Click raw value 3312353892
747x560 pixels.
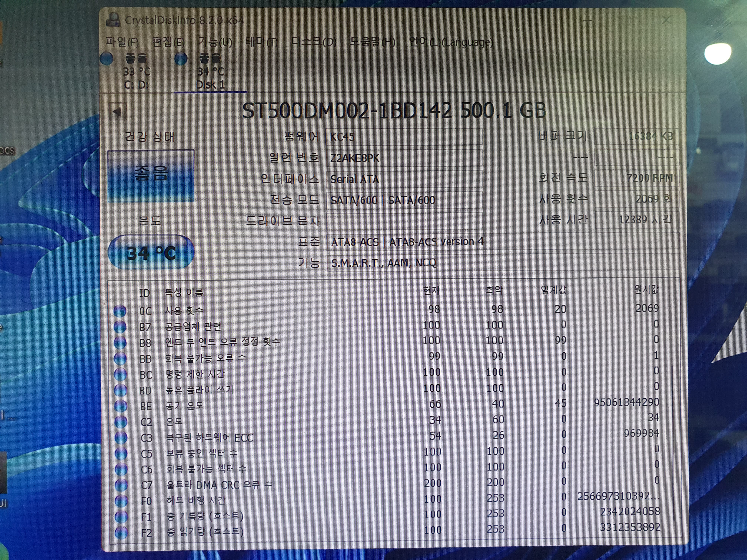(x=630, y=527)
